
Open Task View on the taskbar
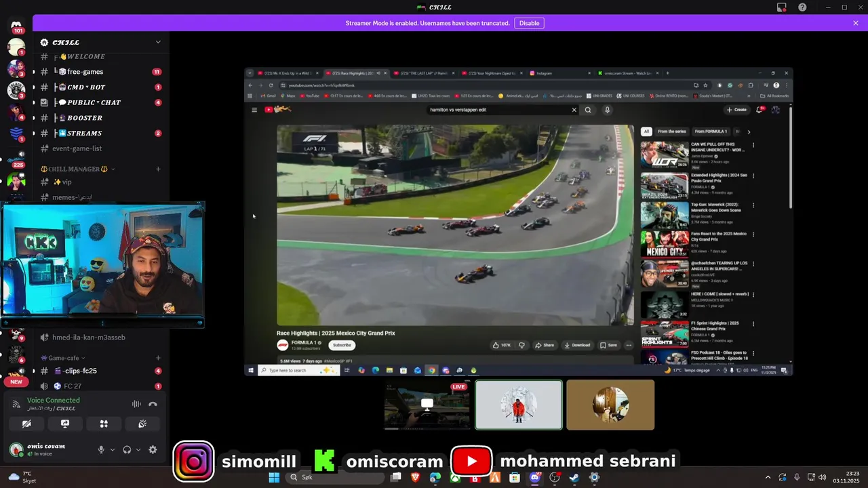coord(395,477)
